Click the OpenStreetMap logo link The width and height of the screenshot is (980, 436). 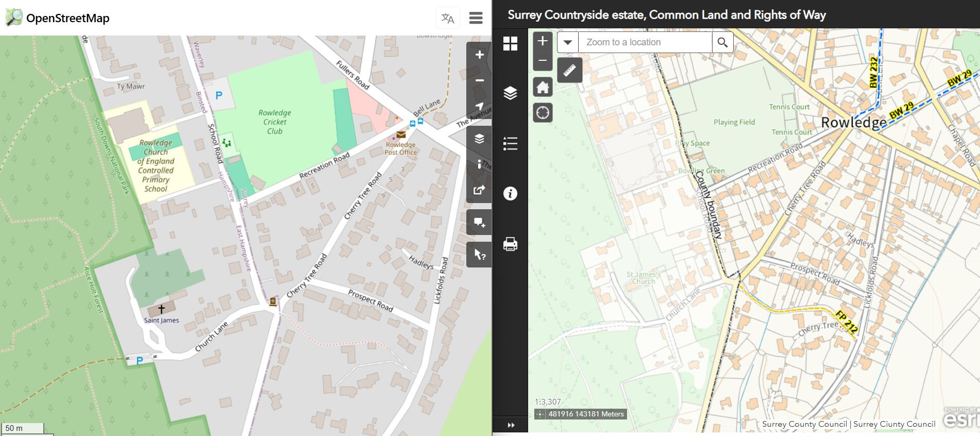(x=58, y=18)
